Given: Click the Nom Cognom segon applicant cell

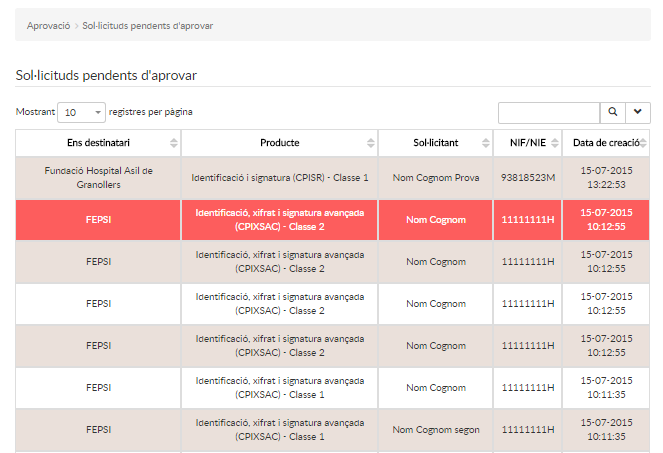Looking at the screenshot, I should coord(436,430).
